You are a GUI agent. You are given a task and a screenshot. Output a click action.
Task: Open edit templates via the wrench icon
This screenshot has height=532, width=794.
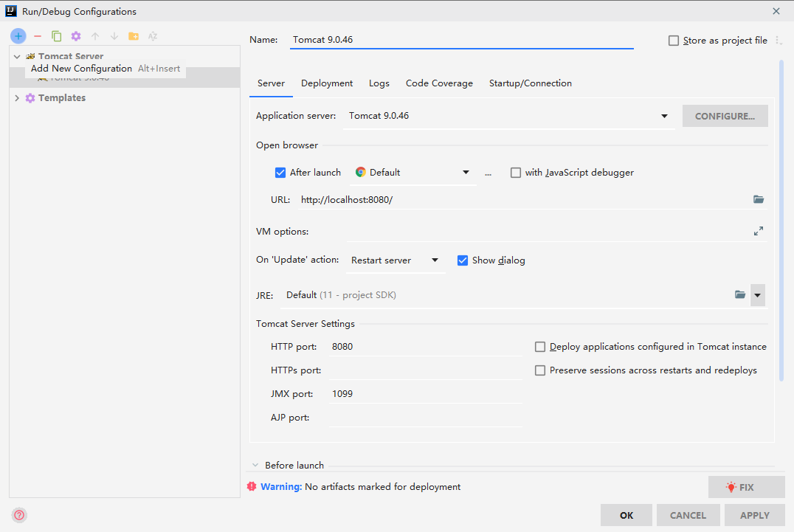(76, 36)
